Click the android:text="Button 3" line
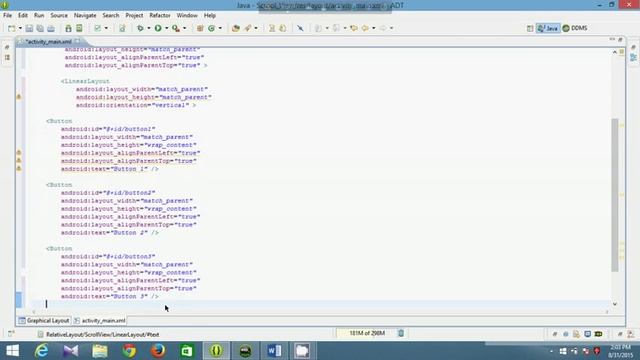 109,296
